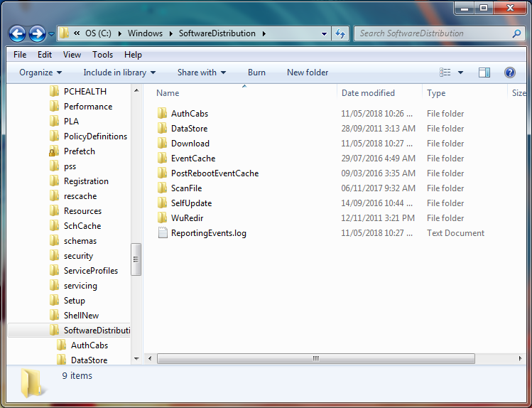This screenshot has height=408, width=532.
Task: Click the change view icon
Action: [445, 73]
